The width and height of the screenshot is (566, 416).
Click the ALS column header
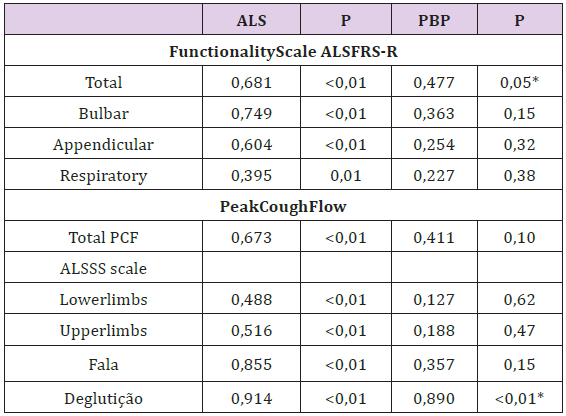click(251, 20)
